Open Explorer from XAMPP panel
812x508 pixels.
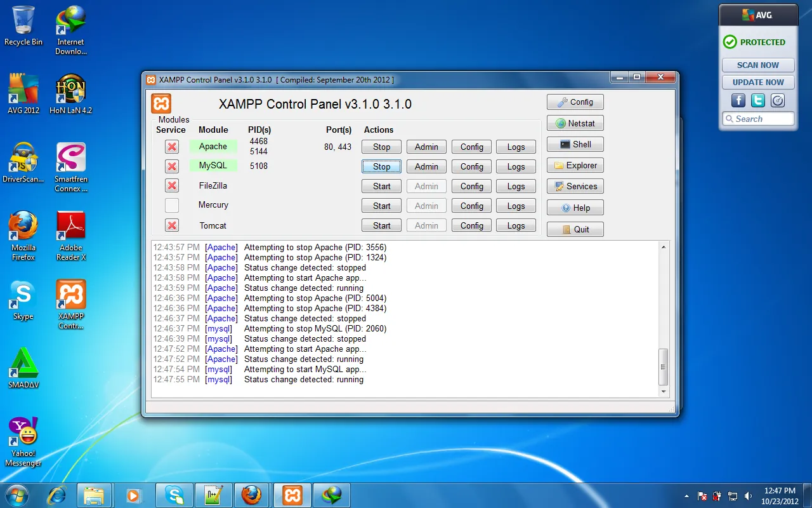tap(575, 165)
